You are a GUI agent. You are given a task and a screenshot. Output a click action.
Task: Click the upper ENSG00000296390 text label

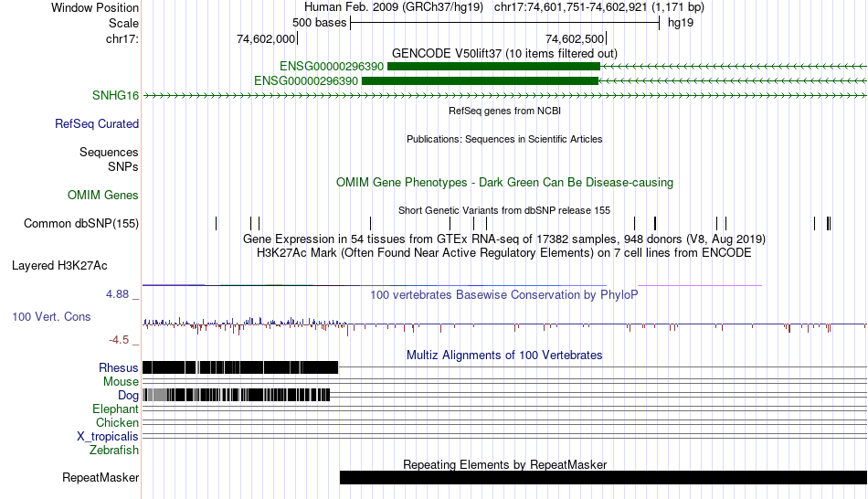tap(331, 67)
